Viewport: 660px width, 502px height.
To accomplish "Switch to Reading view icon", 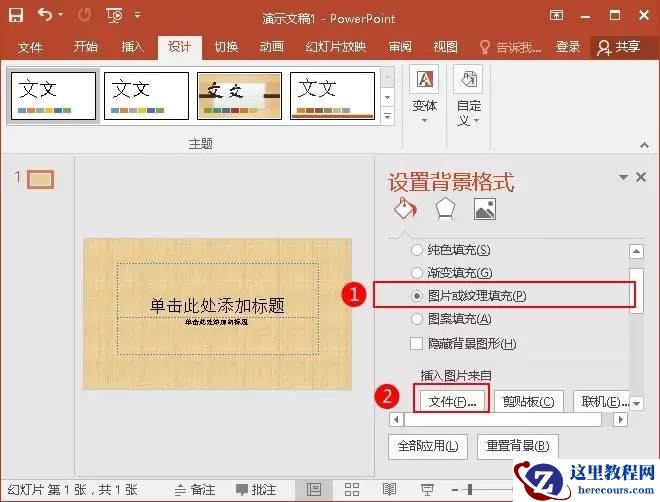I will (x=389, y=489).
